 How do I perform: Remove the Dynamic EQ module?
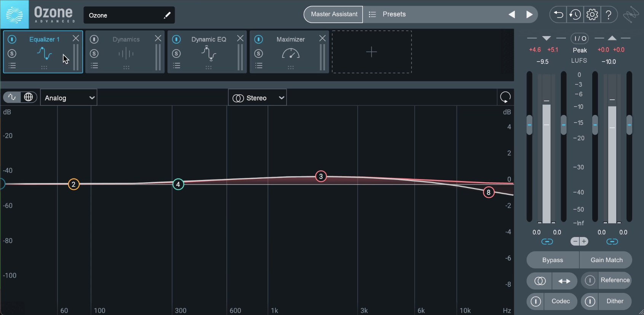click(x=240, y=38)
